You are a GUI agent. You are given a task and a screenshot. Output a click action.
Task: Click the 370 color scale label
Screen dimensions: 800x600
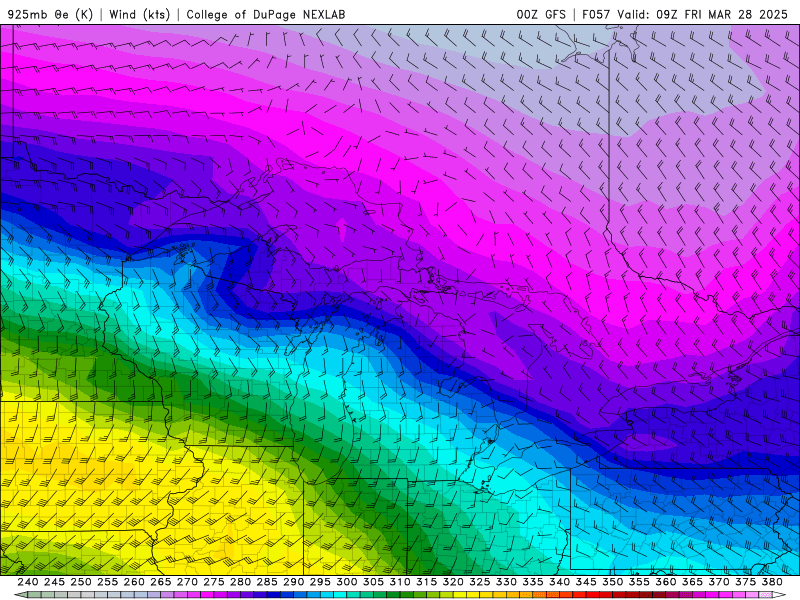click(x=718, y=582)
